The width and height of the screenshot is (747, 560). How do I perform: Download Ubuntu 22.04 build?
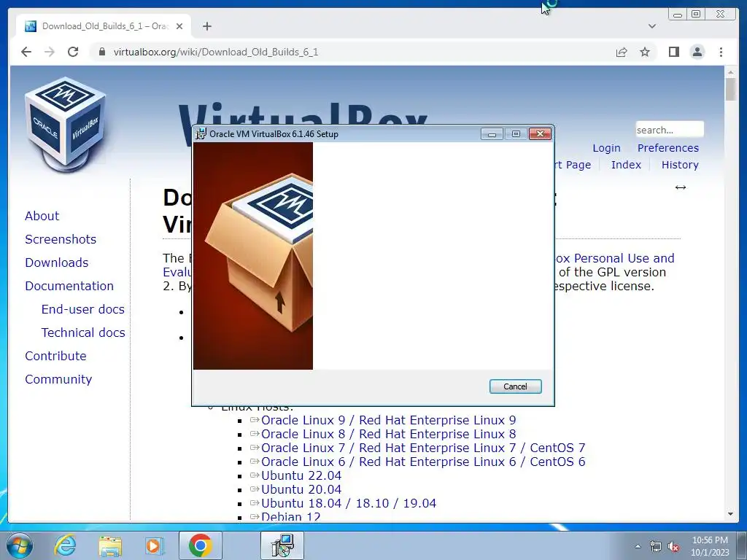pyautogui.click(x=301, y=475)
